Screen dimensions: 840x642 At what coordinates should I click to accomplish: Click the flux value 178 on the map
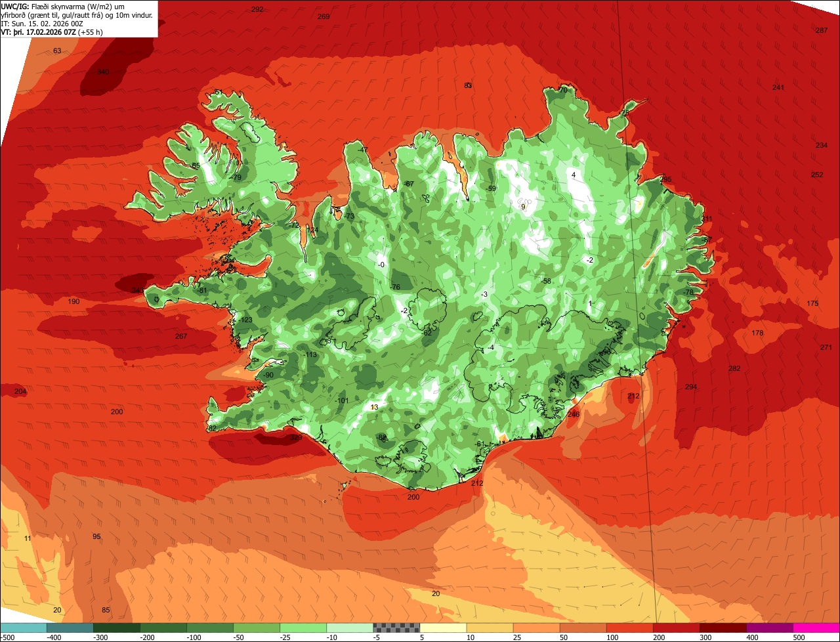(x=757, y=333)
